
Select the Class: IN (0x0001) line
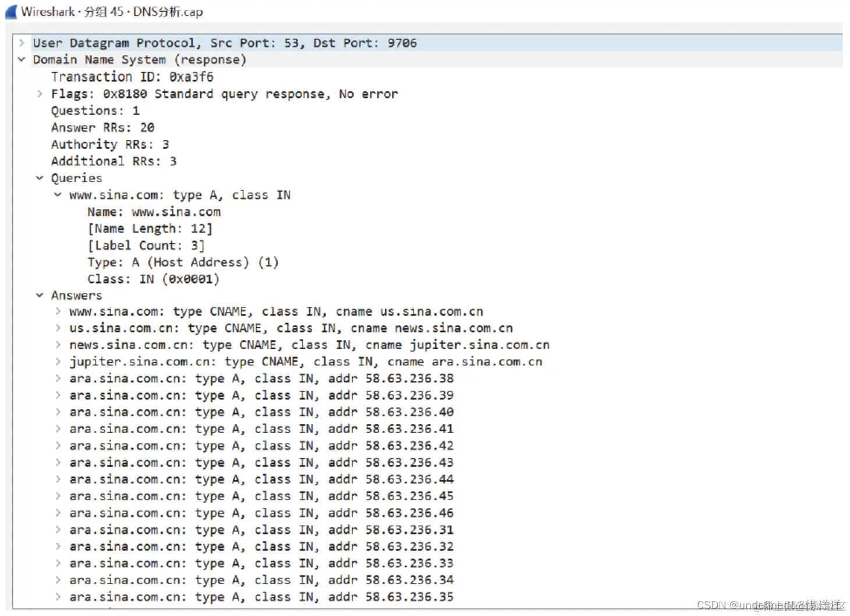(154, 279)
